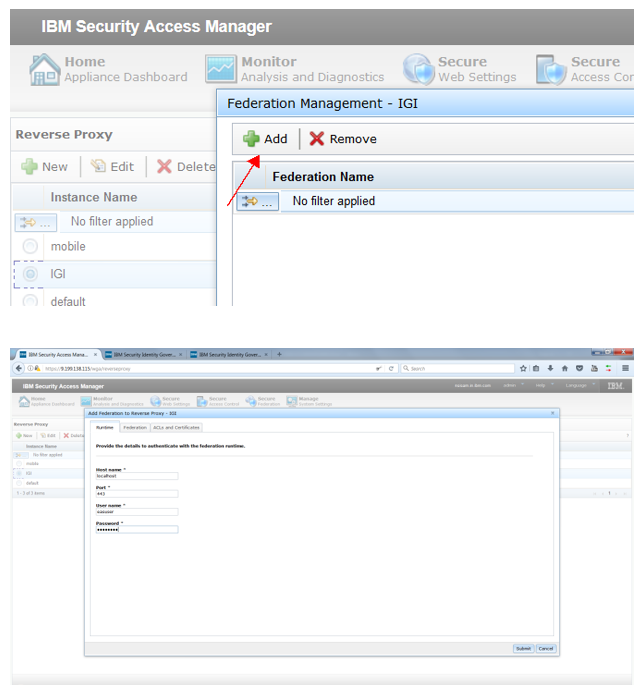642x688 pixels.
Task: Click the Cancel button in the dialog
Action: [546, 649]
